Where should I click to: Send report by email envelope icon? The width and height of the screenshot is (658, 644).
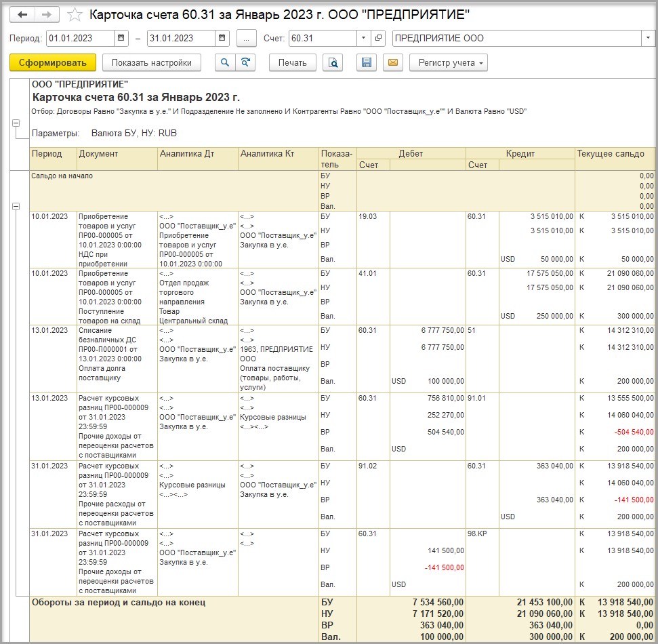pyautogui.click(x=392, y=63)
